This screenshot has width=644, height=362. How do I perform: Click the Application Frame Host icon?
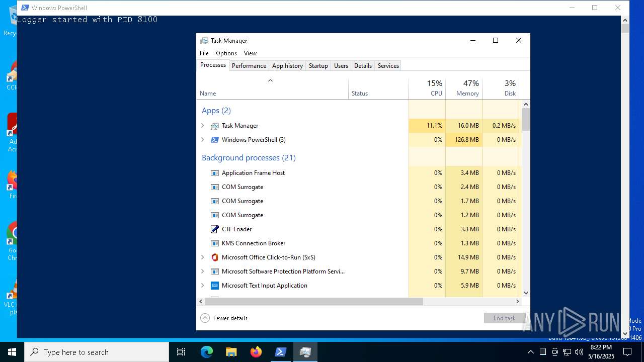(215, 173)
